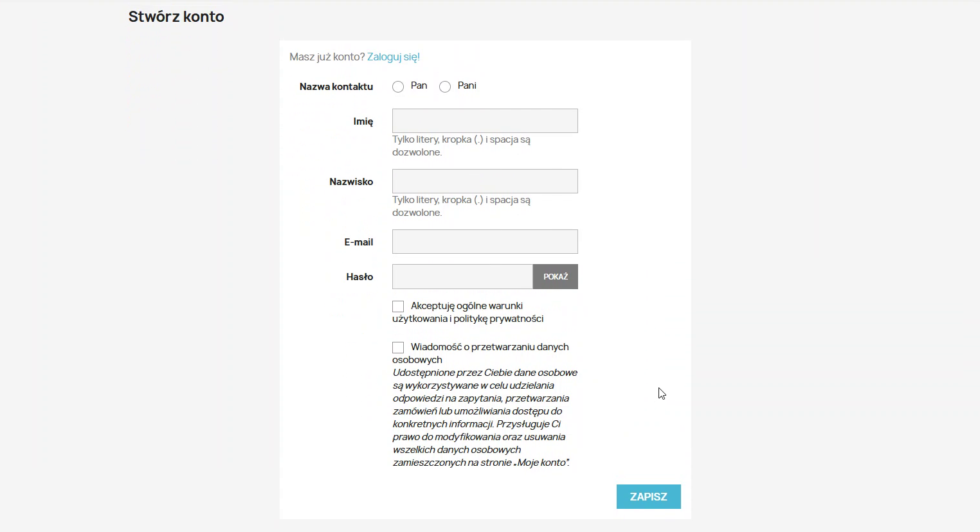980x532 pixels.
Task: Open the Zaloguj się login link
Action: tap(393, 57)
